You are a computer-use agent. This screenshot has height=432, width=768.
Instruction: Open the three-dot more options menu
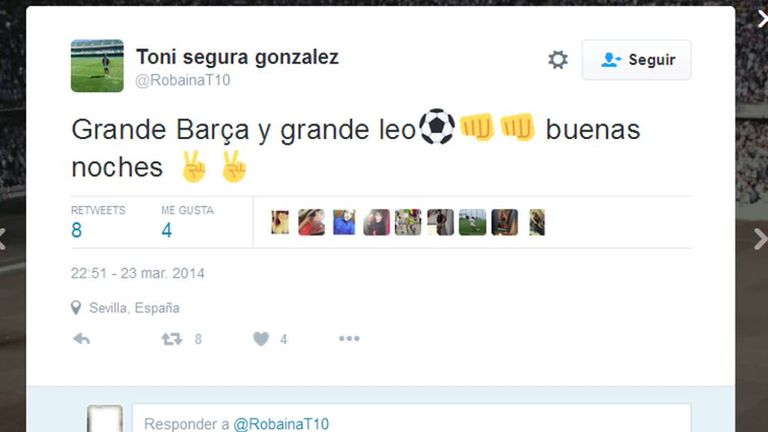coord(349,338)
